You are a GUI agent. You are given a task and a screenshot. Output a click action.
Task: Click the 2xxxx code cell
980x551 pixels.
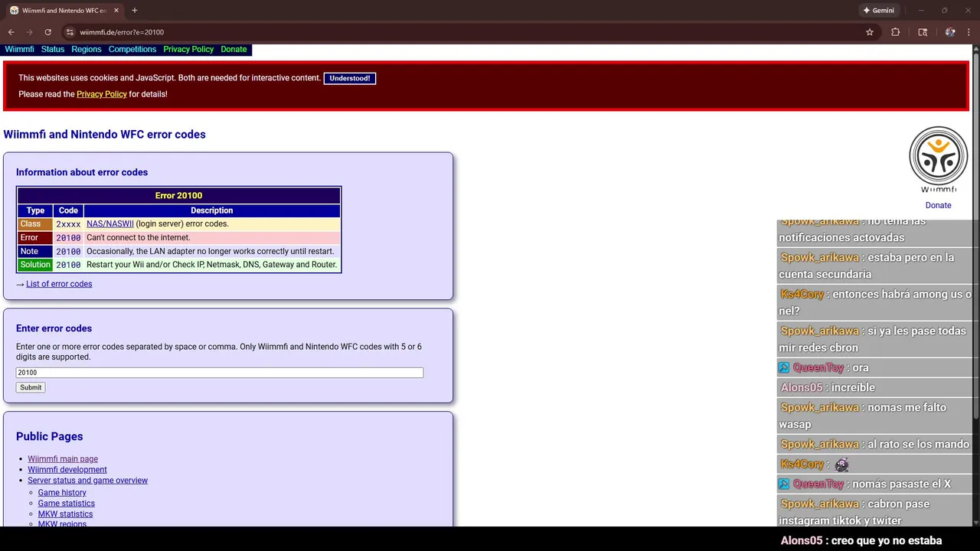click(68, 224)
